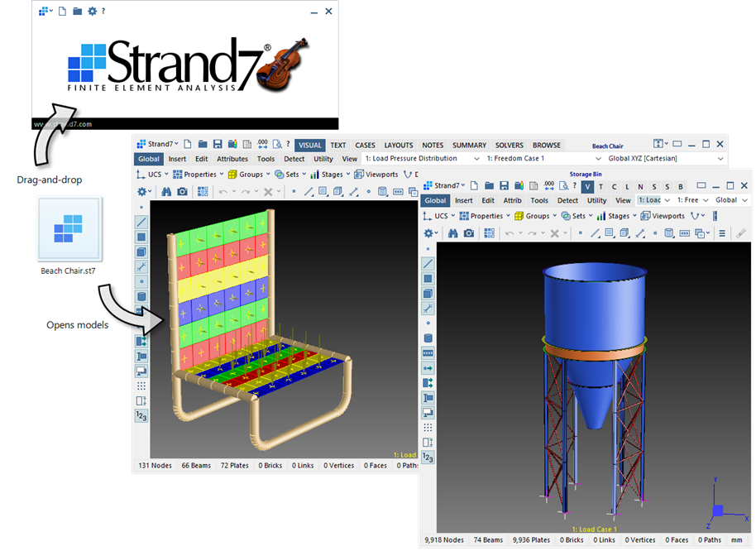Choose plate select tool in Beach Chair toolbar
The height and width of the screenshot is (551, 756).
[x=323, y=192]
